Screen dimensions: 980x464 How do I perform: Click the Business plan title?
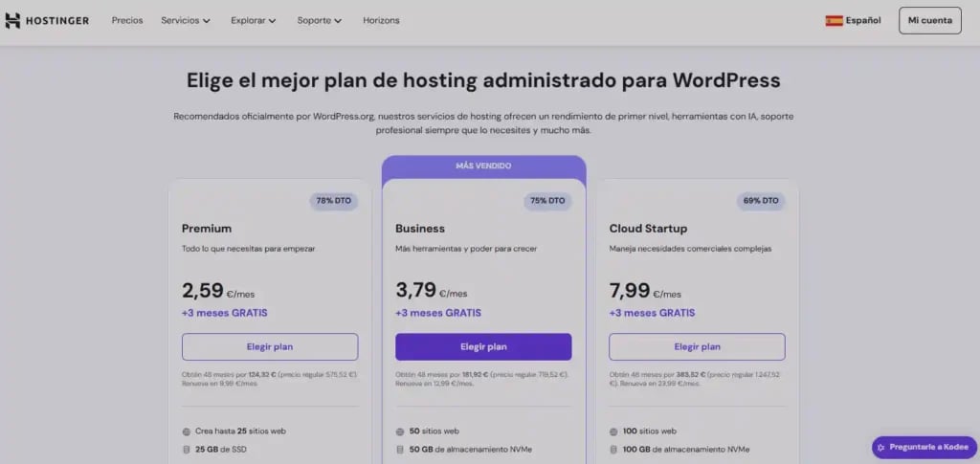tap(420, 229)
